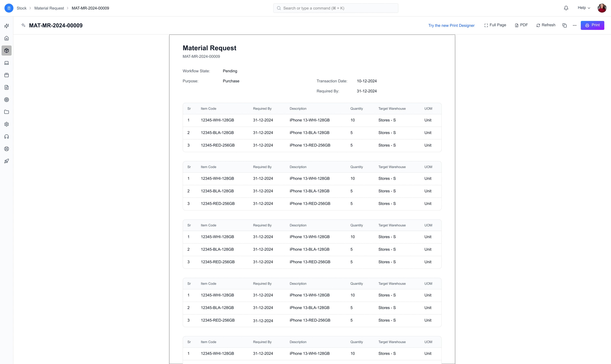Navigate to Stock via the breadcrumb
Screen dimensions: 611x364
[22, 8]
